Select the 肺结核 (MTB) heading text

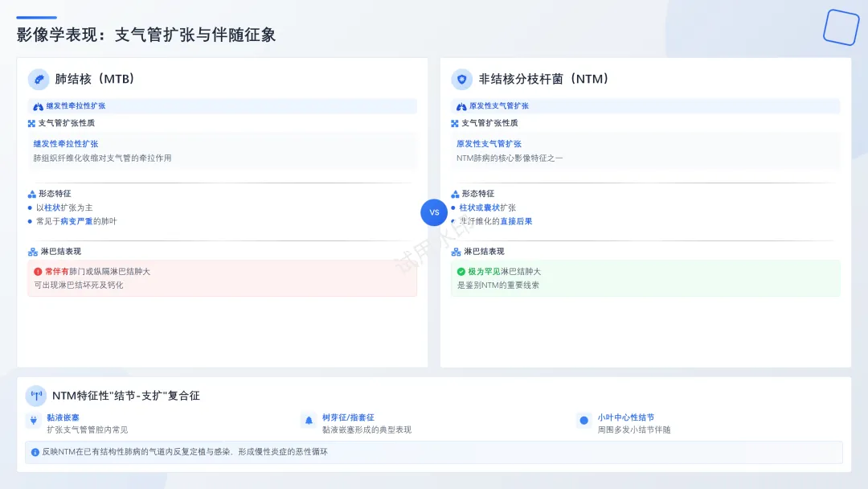95,79
